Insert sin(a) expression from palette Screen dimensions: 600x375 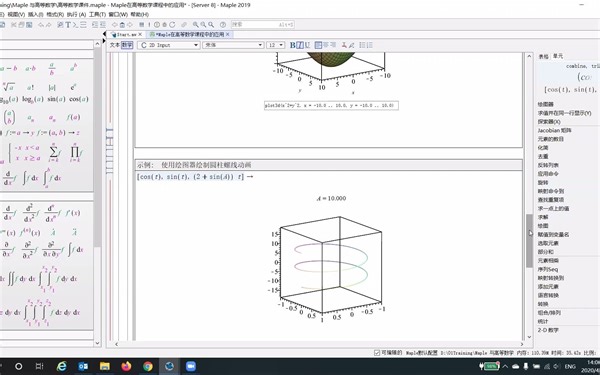click(56, 99)
